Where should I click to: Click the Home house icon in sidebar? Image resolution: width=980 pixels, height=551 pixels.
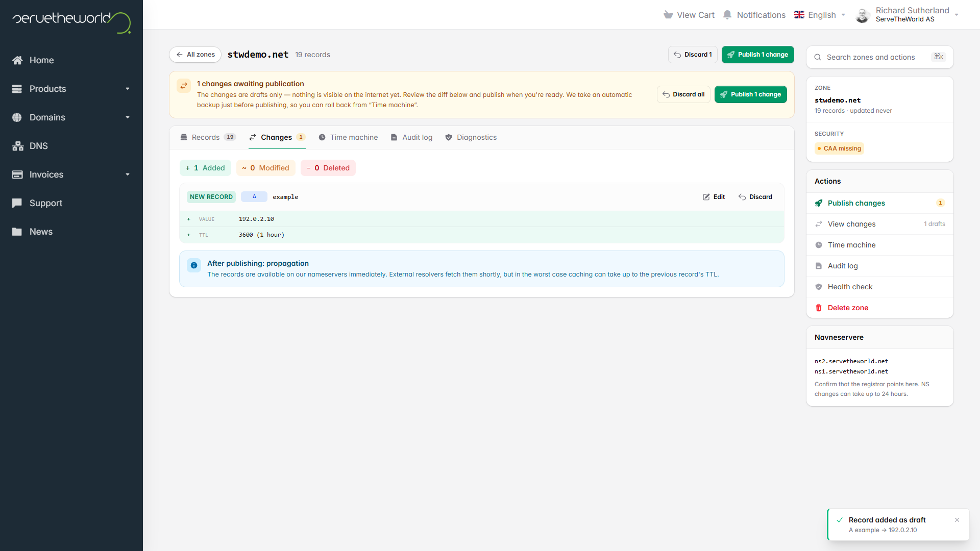click(17, 60)
